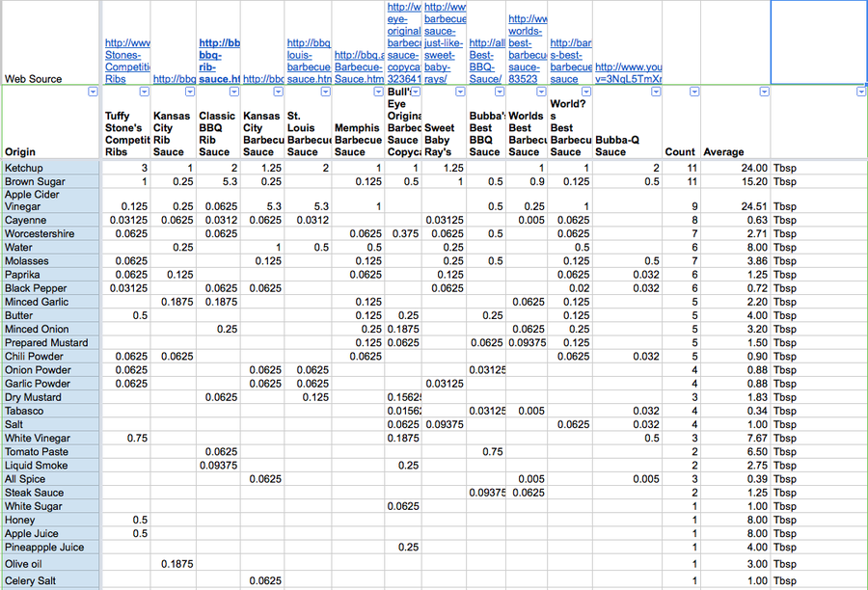
Task: Click filter button on Bubba's Best BBQ Sauce
Action: [x=500, y=92]
